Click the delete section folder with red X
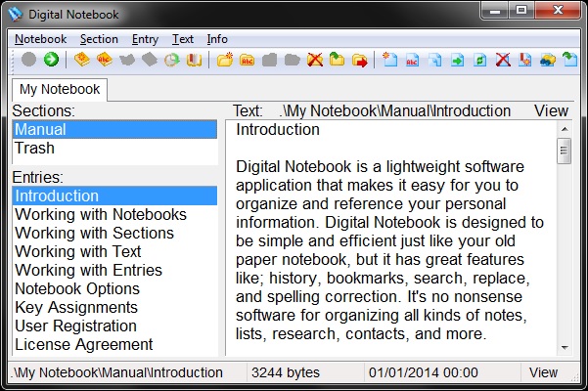This screenshot has width=588, height=391. [315, 60]
